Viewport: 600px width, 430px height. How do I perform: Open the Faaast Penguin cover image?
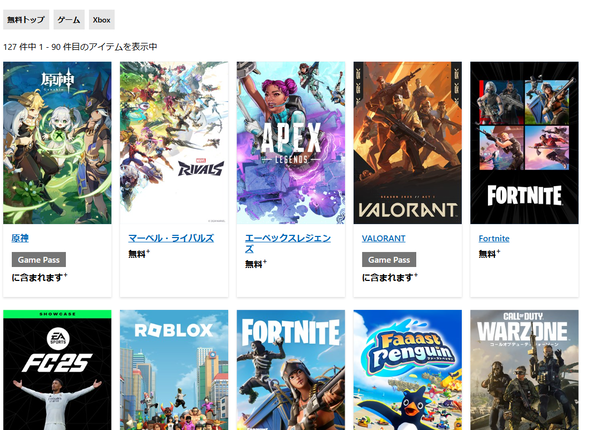(x=408, y=370)
